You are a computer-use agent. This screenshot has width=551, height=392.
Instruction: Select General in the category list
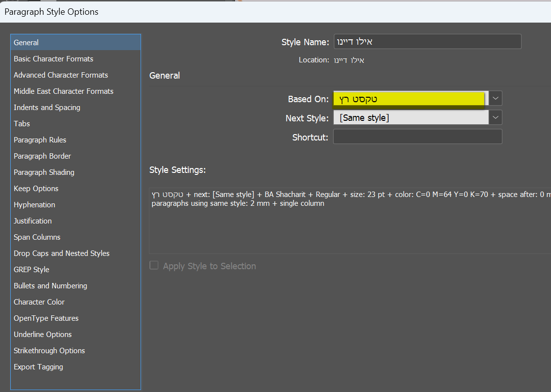pos(76,43)
